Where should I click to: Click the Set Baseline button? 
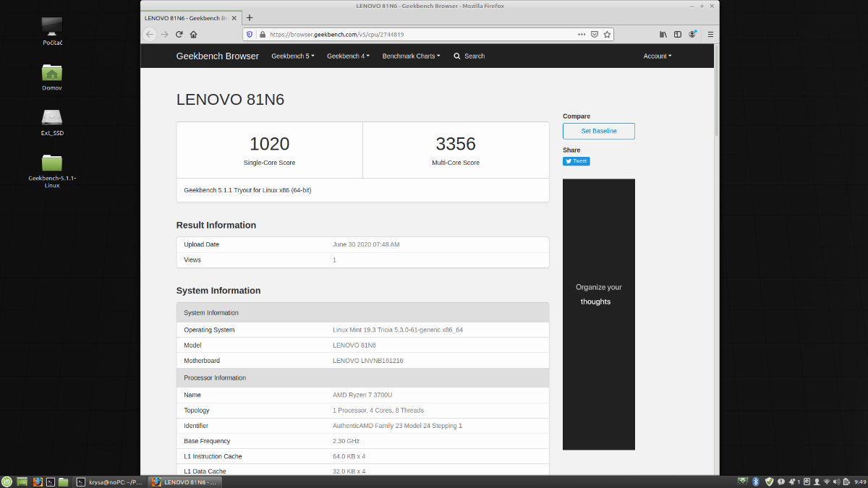pyautogui.click(x=598, y=131)
